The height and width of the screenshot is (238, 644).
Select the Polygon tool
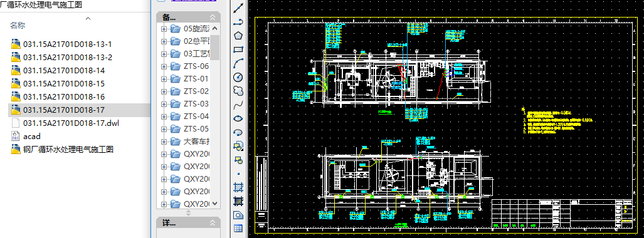238,36
